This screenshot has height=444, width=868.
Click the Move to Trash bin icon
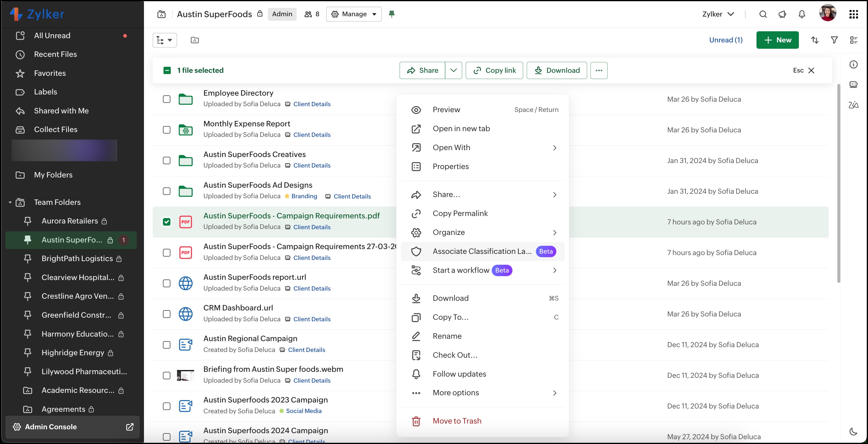[x=416, y=421]
